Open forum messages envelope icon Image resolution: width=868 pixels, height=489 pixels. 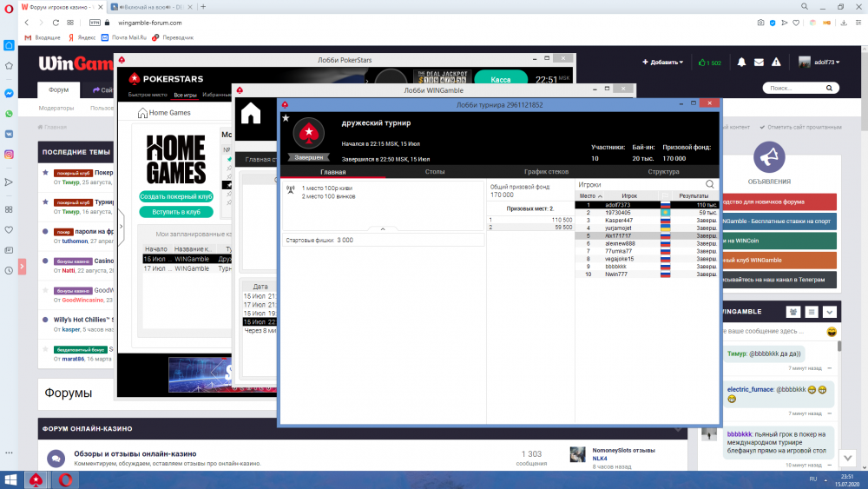click(759, 63)
